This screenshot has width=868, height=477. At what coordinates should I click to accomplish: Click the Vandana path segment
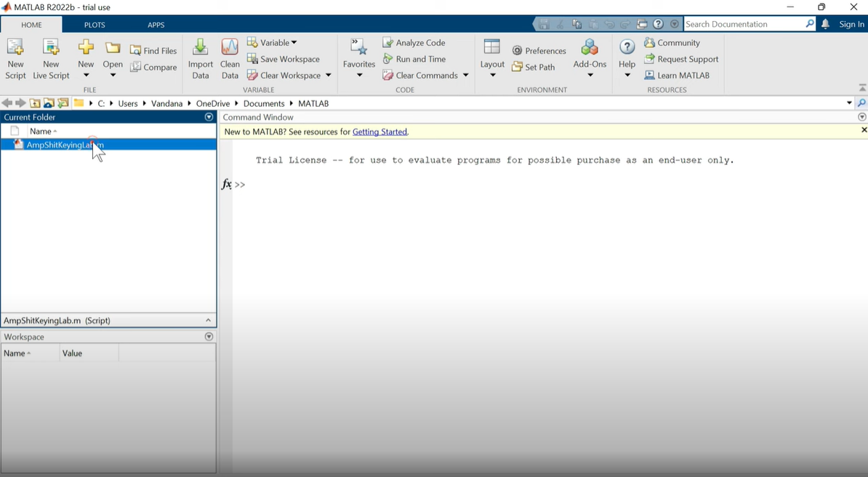166,103
